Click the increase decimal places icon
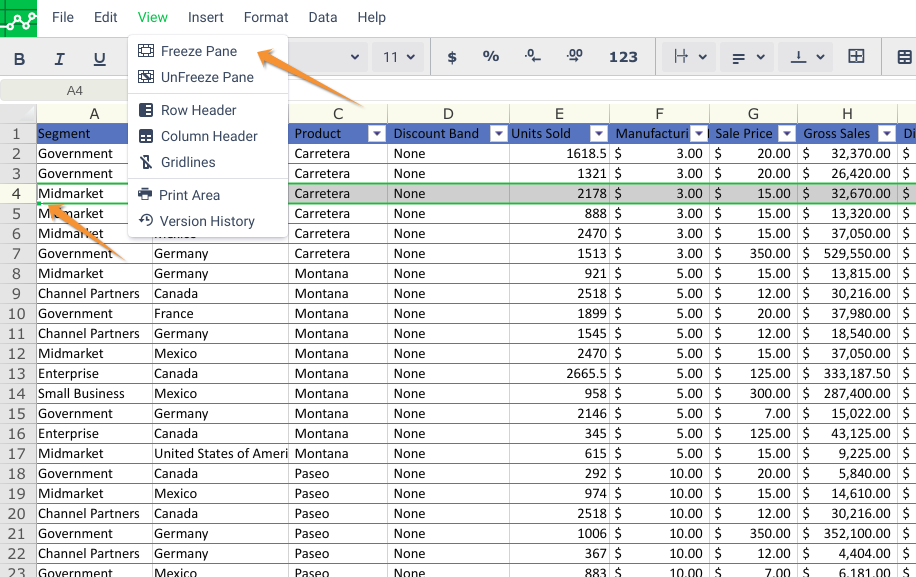916x577 pixels. pyautogui.click(x=574, y=57)
